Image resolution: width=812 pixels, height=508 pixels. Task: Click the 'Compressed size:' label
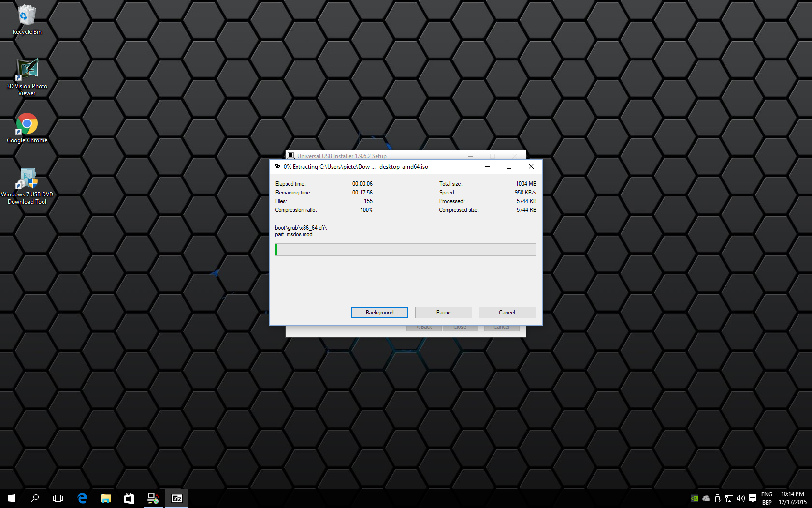pos(459,210)
